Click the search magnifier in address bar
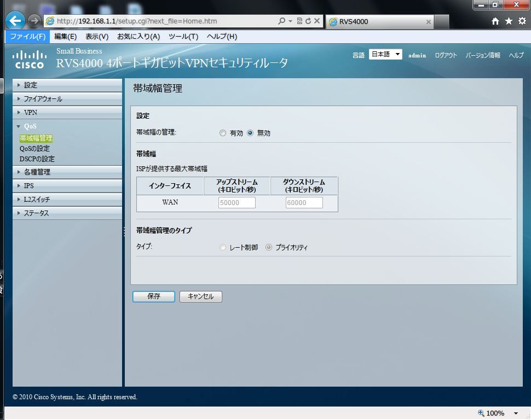The width and height of the screenshot is (531, 420). click(281, 21)
